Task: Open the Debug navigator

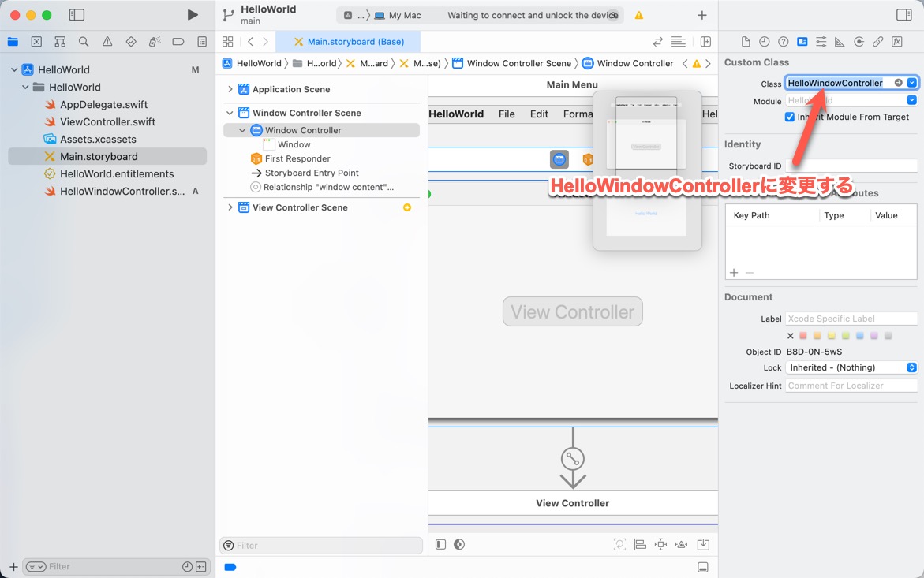Action: click(x=155, y=42)
